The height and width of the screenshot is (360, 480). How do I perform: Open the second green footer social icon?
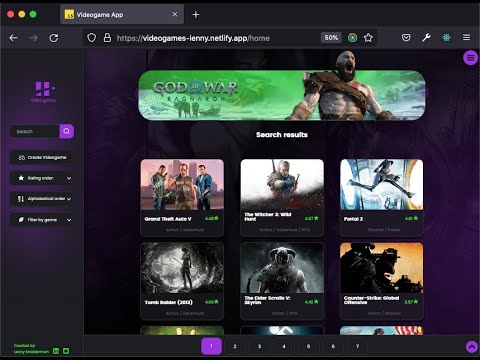[66, 351]
